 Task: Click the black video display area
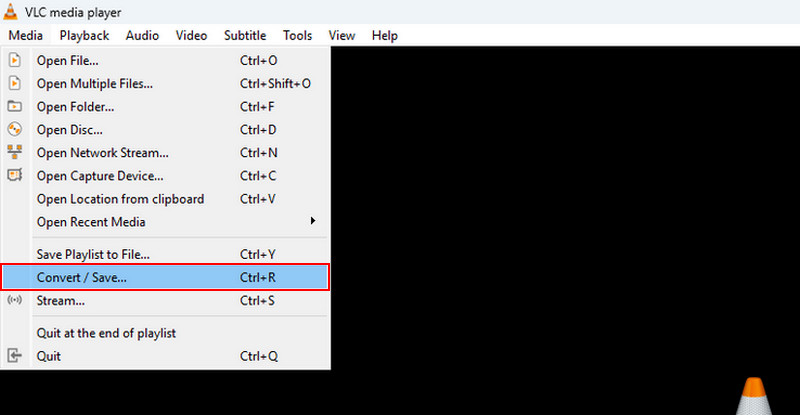pos(560,200)
